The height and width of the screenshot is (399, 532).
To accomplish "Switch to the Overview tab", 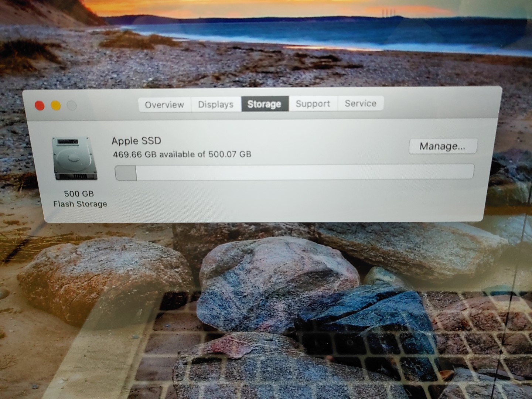I will pyautogui.click(x=164, y=105).
